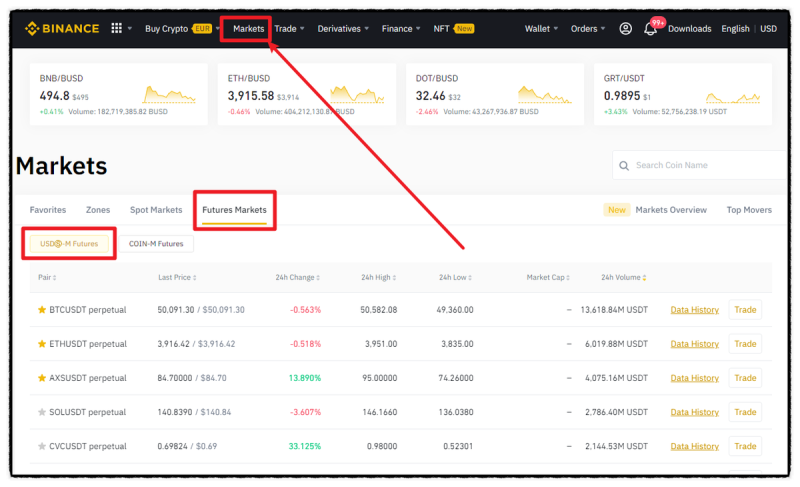Click Trade button for AXSUSDT perpetual
The height and width of the screenshot is (487, 800).
tap(745, 378)
